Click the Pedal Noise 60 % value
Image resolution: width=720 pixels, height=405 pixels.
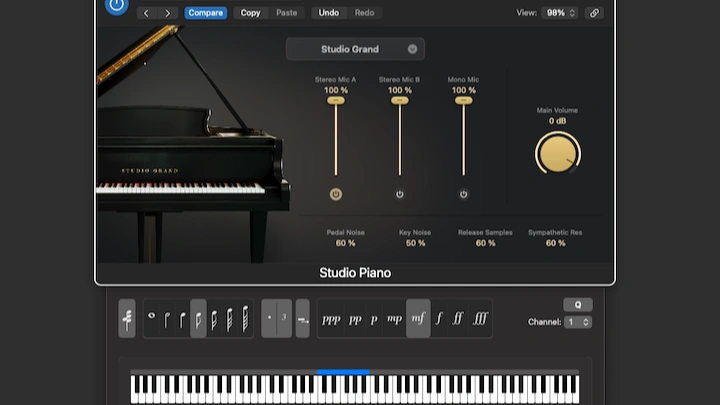tap(345, 243)
